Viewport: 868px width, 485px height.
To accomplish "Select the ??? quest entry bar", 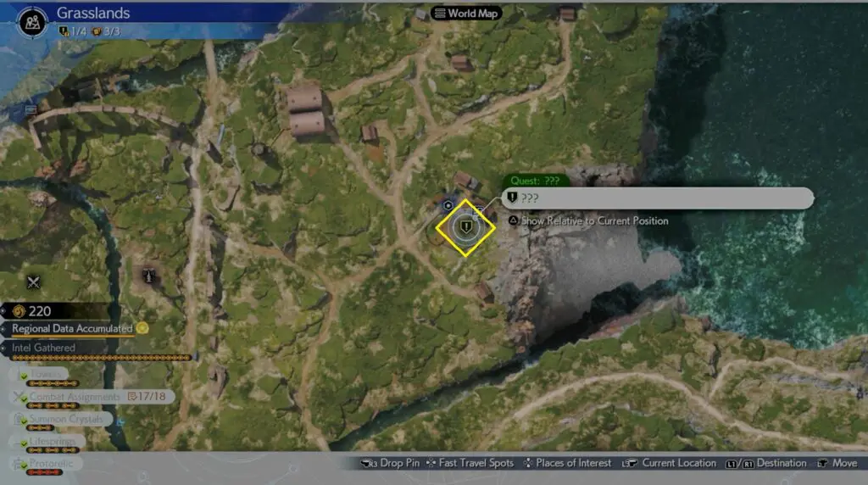I will point(658,198).
